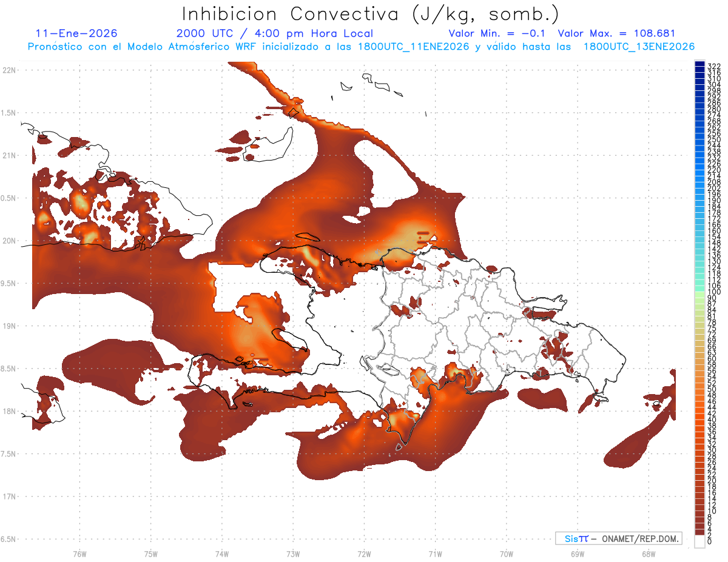728x562 pixels.
Task: Click the darkest blue 322 swatch on the colorbar
Action: pyautogui.click(x=699, y=64)
